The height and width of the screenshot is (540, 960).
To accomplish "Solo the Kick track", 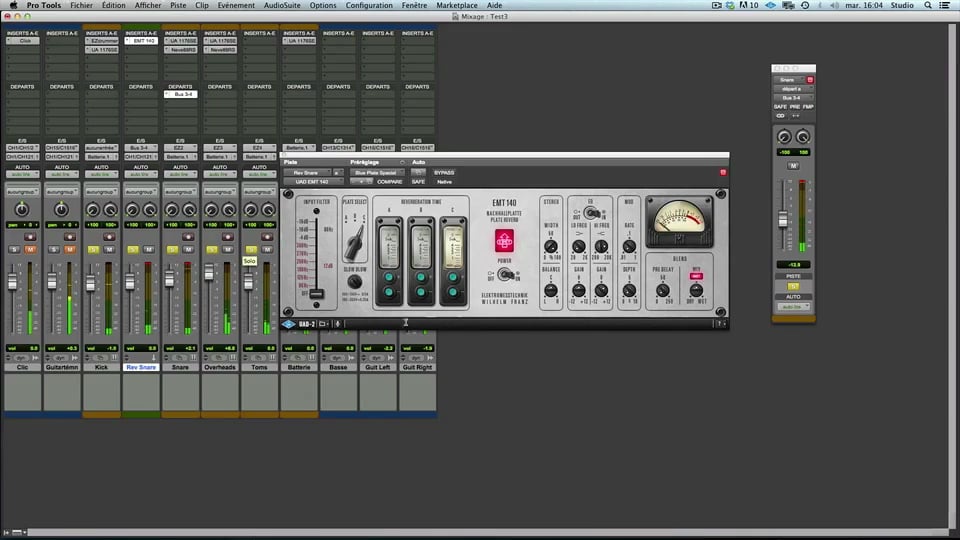I will (93, 250).
